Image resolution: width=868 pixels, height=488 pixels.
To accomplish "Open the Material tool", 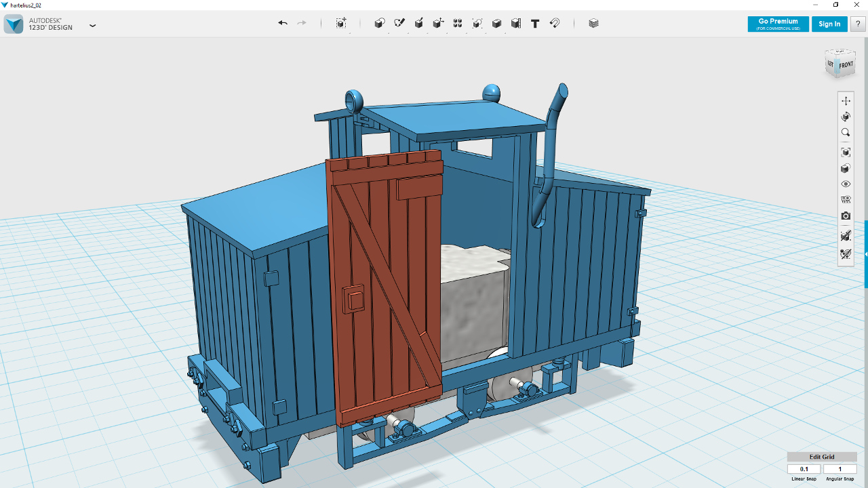I will tap(594, 23).
